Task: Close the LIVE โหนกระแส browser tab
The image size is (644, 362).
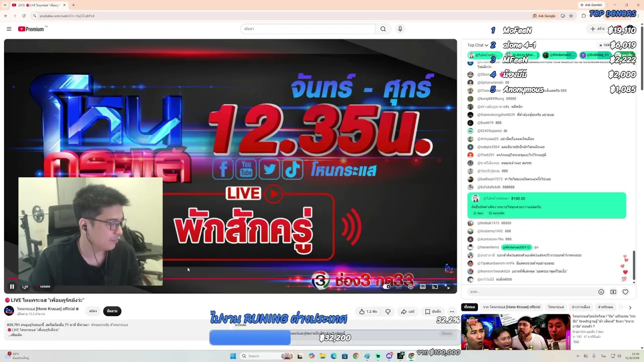Action: coord(64,5)
